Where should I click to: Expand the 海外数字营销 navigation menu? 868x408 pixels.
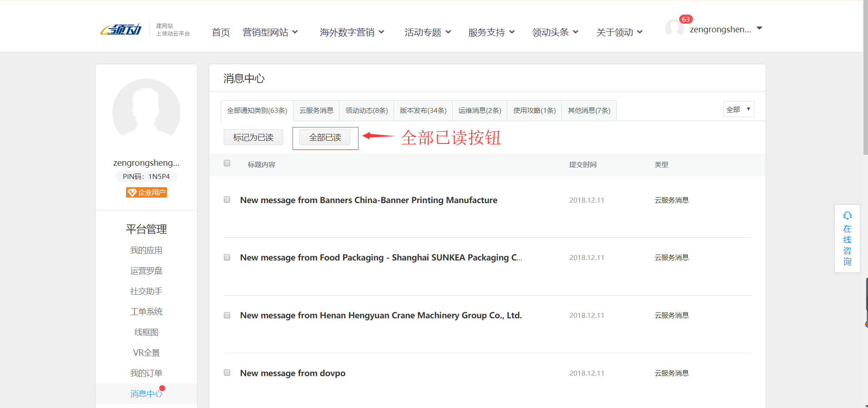(x=352, y=32)
